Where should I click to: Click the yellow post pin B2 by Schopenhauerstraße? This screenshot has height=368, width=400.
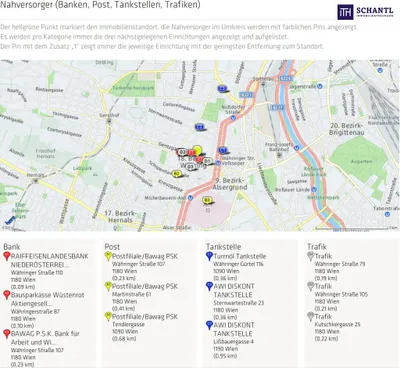(177, 173)
